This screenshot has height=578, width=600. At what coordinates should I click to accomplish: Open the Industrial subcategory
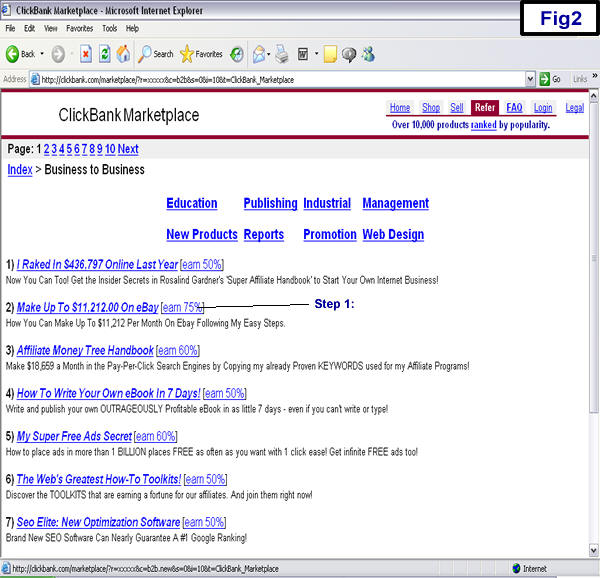[327, 203]
